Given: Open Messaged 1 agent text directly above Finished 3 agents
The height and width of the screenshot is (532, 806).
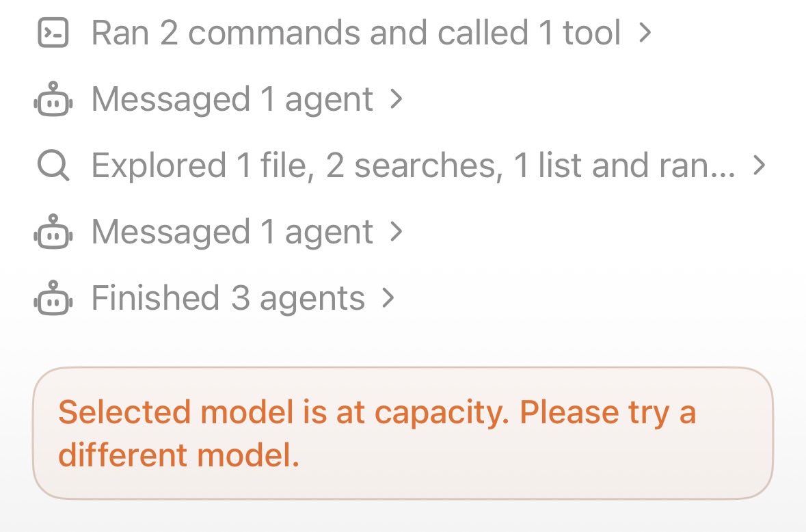Looking at the screenshot, I should coord(232,232).
